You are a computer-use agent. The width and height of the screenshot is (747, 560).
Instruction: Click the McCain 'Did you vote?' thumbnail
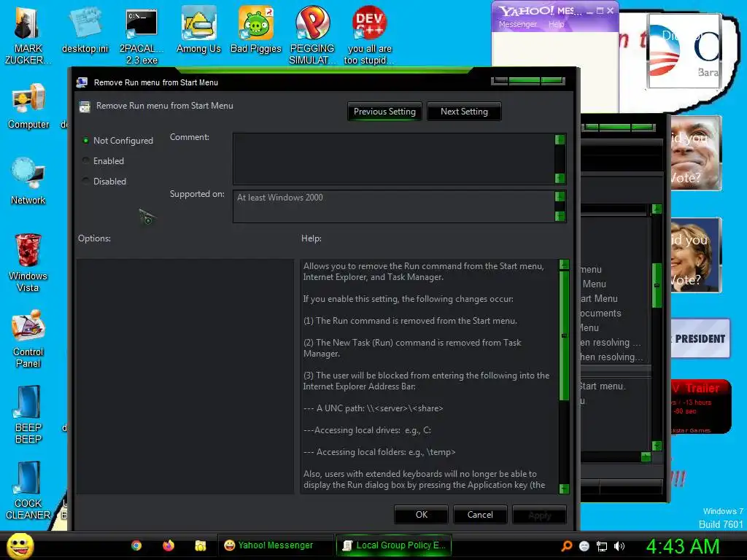[x=696, y=153]
